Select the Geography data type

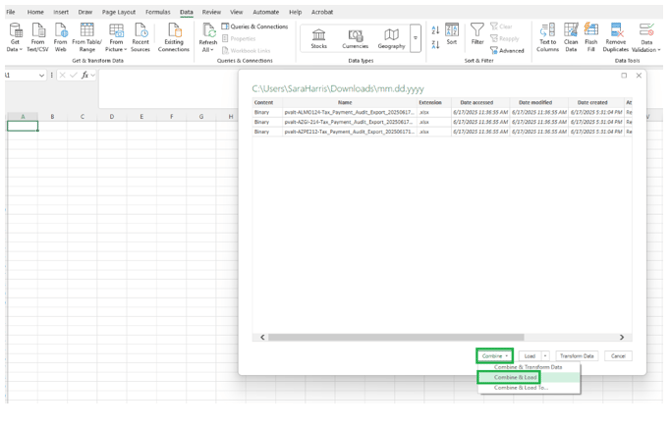(391, 38)
